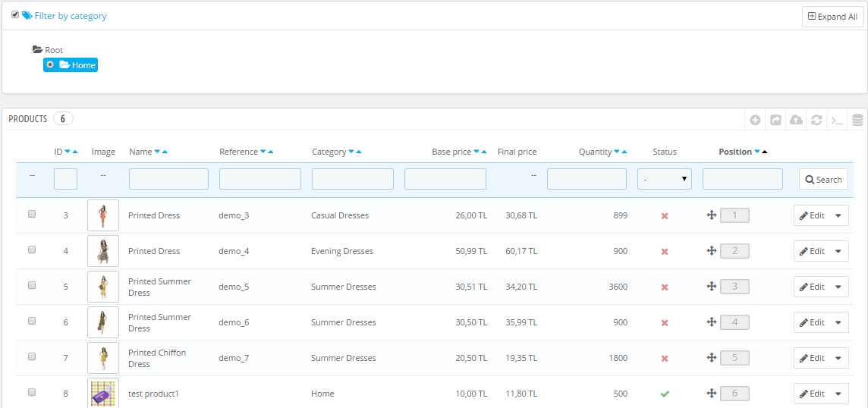Click Expand All category tree button
Screen dimensions: 868x408
tap(832, 17)
